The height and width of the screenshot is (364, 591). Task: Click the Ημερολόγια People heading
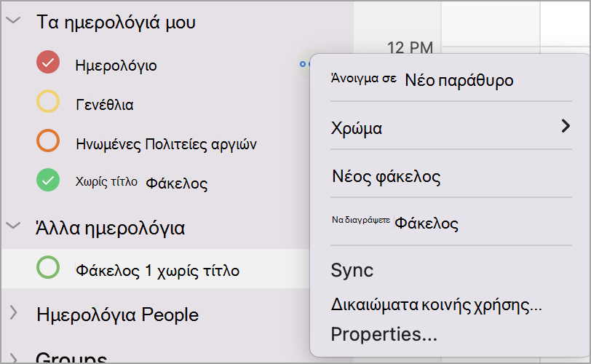[117, 314]
